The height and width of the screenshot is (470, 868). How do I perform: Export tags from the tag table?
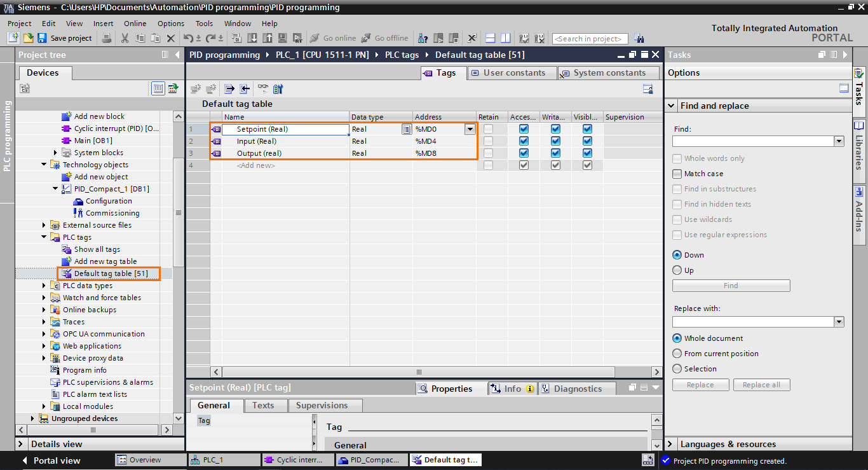click(x=227, y=88)
